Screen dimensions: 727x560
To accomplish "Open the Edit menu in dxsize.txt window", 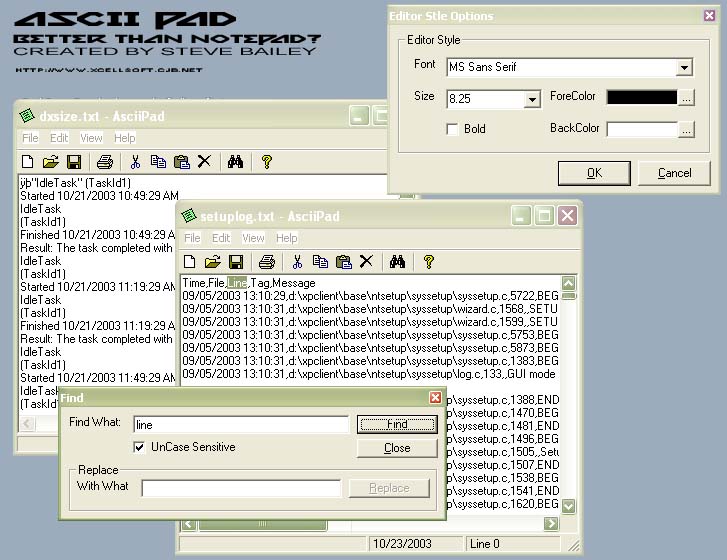I will pos(59,138).
